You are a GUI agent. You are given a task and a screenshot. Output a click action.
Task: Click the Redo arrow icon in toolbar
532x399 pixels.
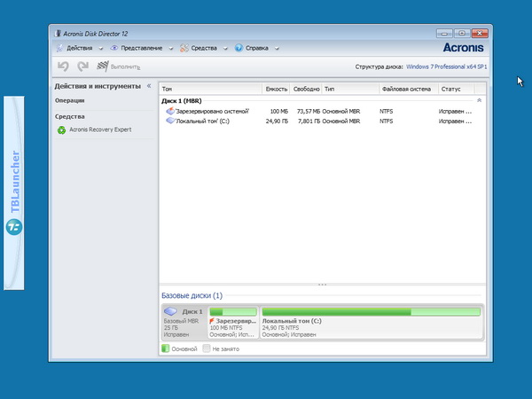82,66
